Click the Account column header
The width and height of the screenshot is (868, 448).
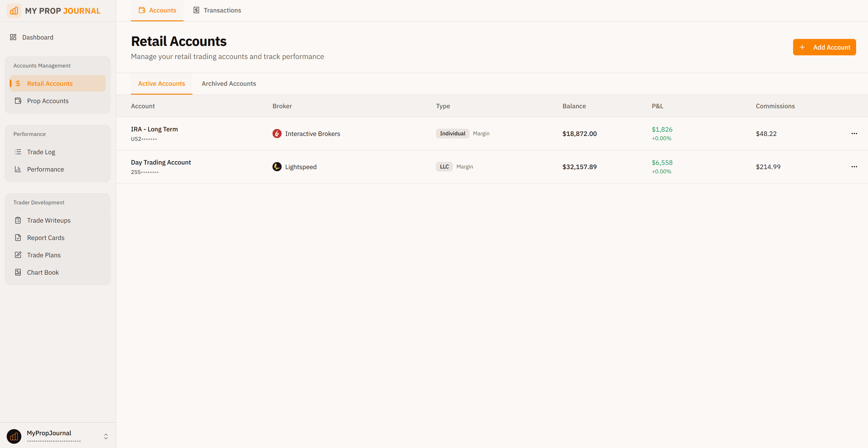tap(143, 106)
